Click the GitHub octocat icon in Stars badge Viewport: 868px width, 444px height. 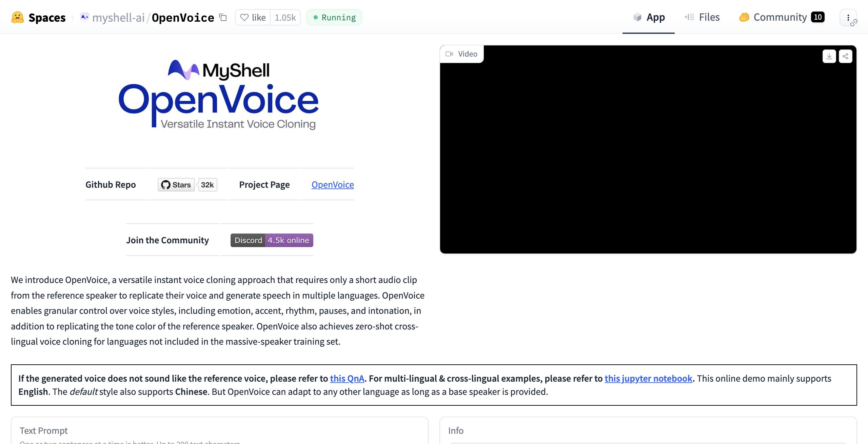click(166, 185)
